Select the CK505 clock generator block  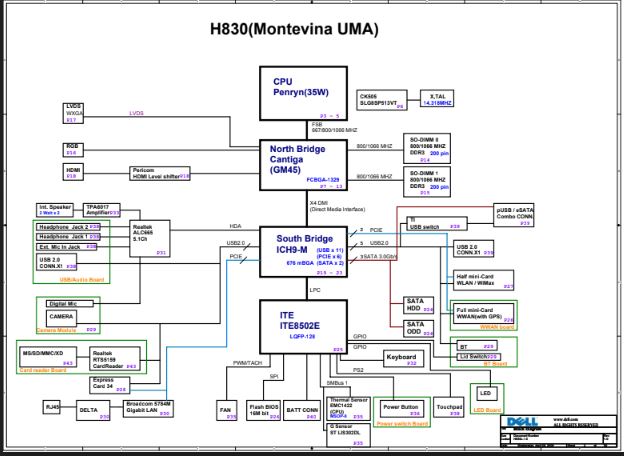[381, 100]
